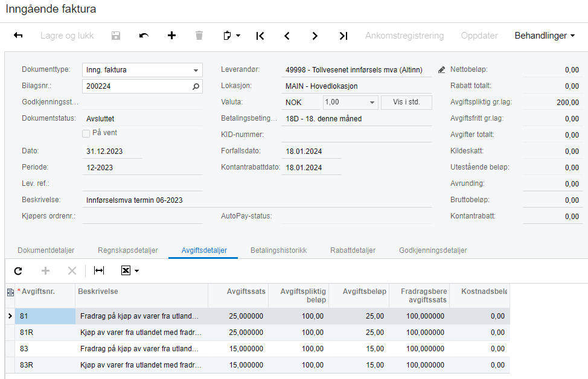Undo changes with the curved arrow icon
Viewport: 588px width, 379px height.
(144, 36)
